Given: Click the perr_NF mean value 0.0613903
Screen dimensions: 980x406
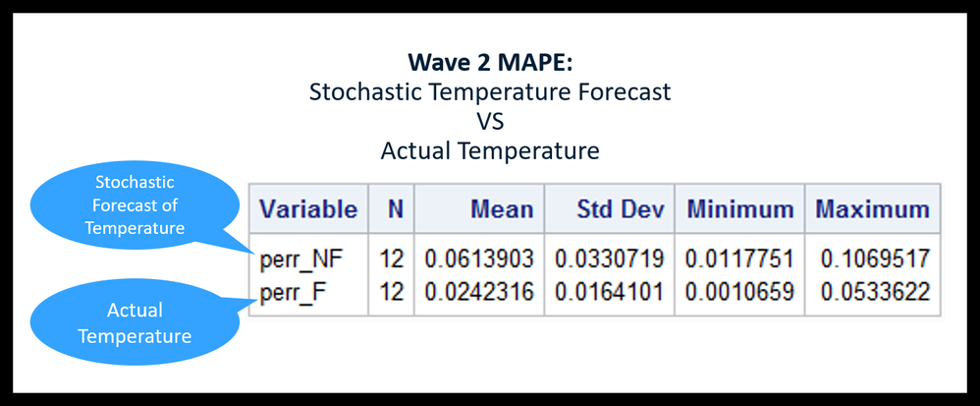Looking at the screenshot, I should coord(479,261).
